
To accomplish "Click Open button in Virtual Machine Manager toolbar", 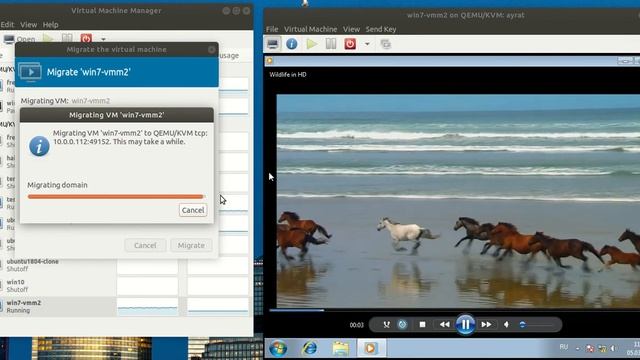I will point(19,39).
